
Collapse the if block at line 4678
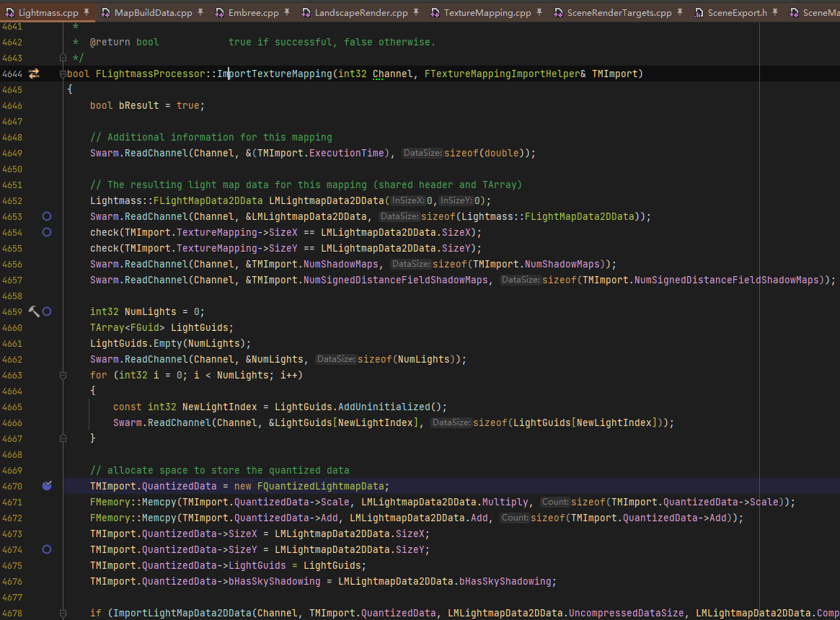(63, 613)
